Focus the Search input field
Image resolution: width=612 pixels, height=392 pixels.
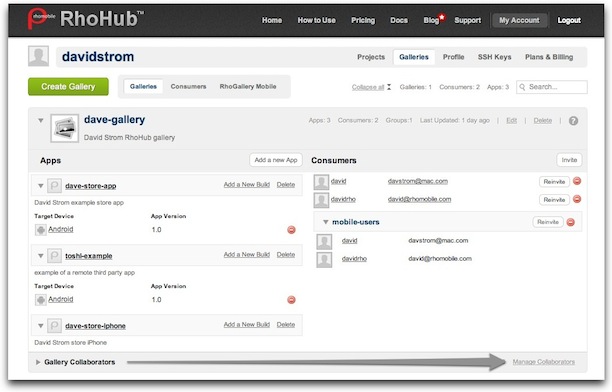pyautogui.click(x=552, y=87)
